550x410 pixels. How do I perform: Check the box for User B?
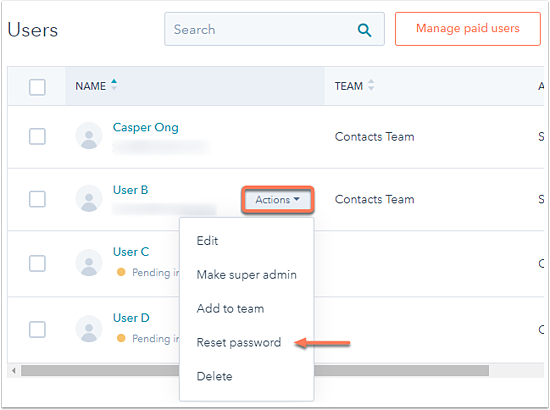click(37, 199)
